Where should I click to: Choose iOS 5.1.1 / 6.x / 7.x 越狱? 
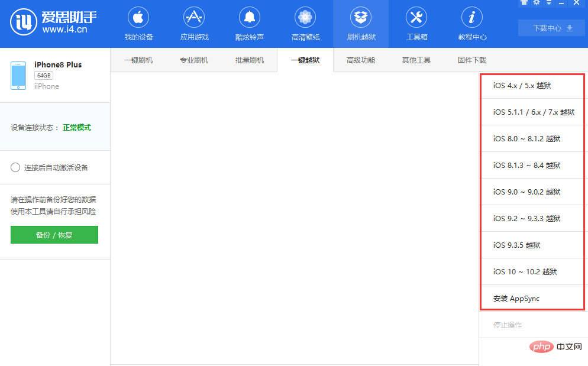click(532, 112)
